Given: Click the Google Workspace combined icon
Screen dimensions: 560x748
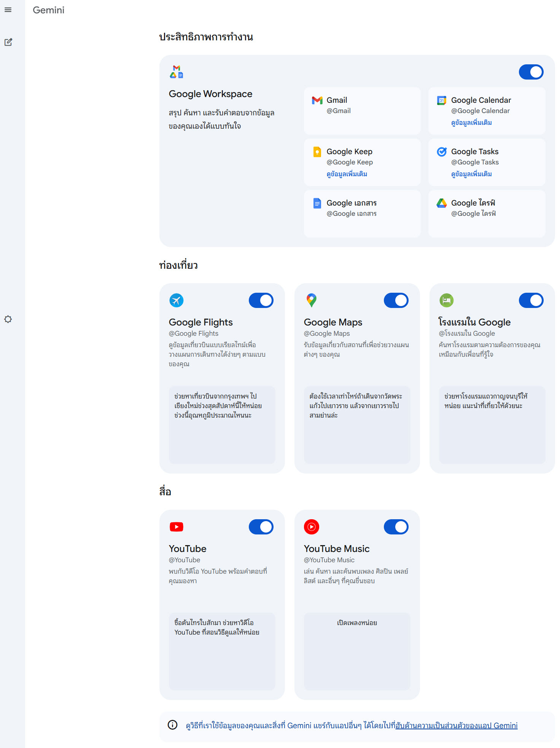Looking at the screenshot, I should pyautogui.click(x=177, y=72).
